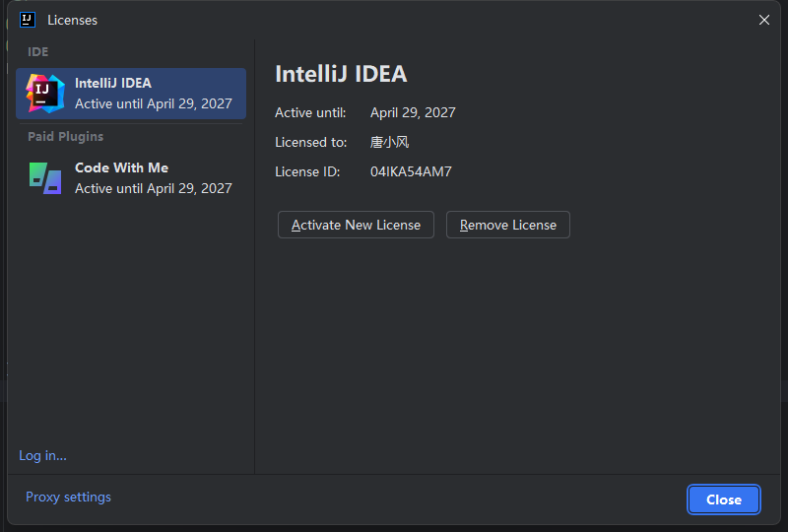Click the IDE section label
Viewport: 788px width, 532px height.
[38, 52]
